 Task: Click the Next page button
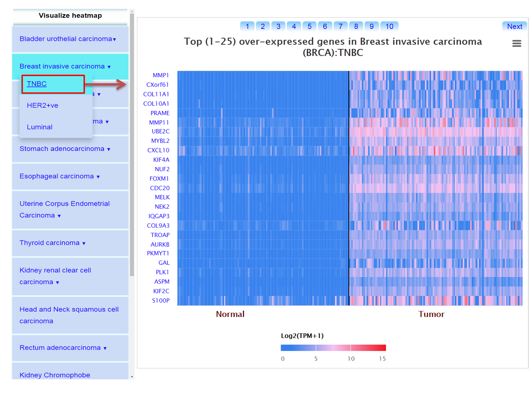[x=514, y=26]
